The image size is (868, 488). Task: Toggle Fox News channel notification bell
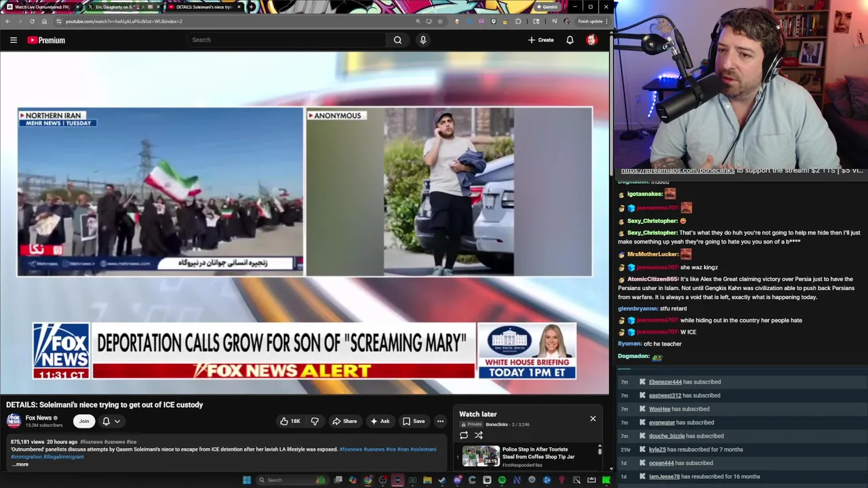[106, 422]
